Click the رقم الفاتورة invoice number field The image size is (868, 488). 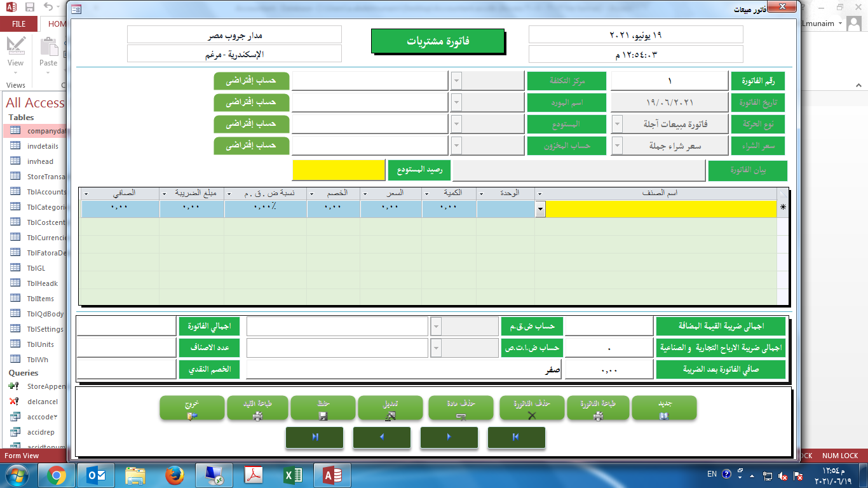[x=670, y=81]
